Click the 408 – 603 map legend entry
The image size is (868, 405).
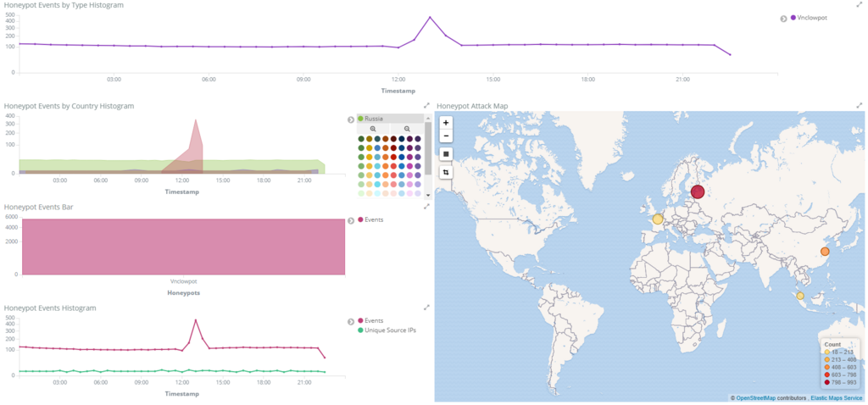point(842,367)
